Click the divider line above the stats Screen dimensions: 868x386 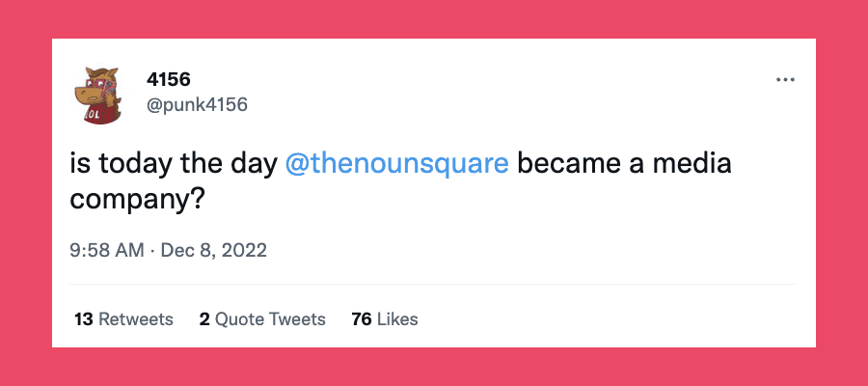434,285
